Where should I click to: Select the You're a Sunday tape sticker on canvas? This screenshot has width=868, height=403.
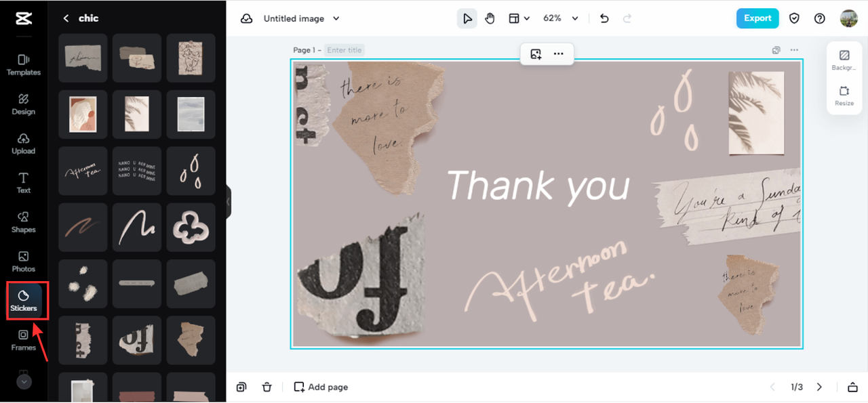727,207
